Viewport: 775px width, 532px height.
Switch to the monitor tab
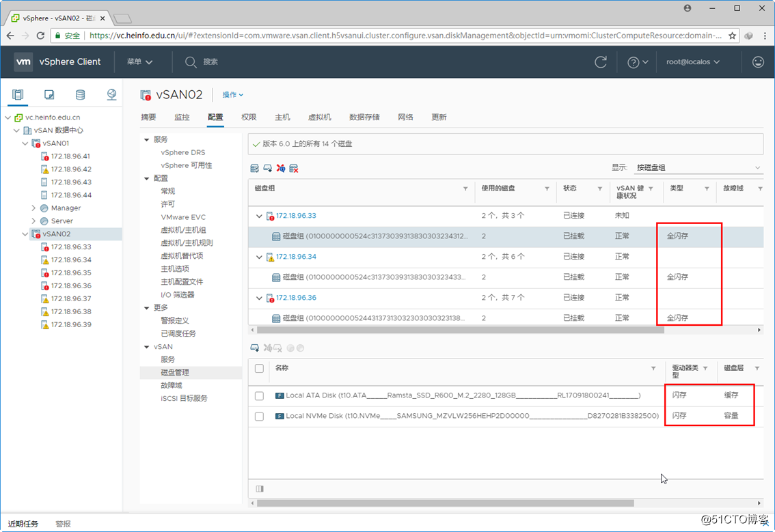[182, 117]
